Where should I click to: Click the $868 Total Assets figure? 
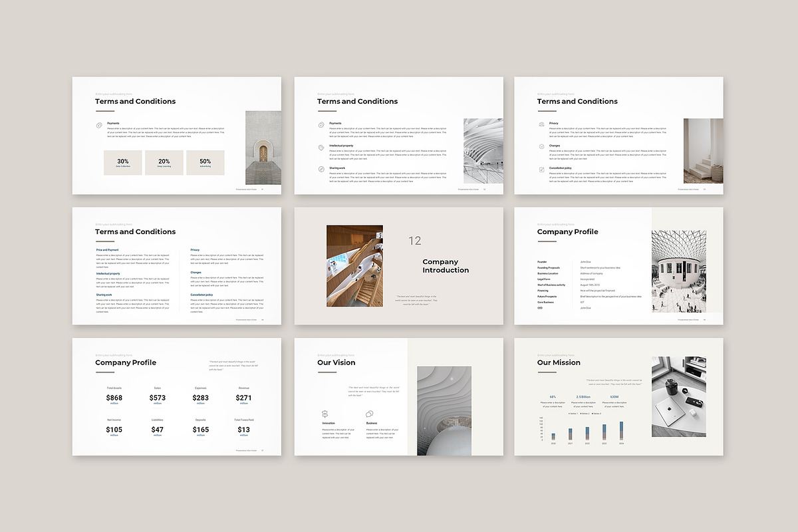pos(114,398)
